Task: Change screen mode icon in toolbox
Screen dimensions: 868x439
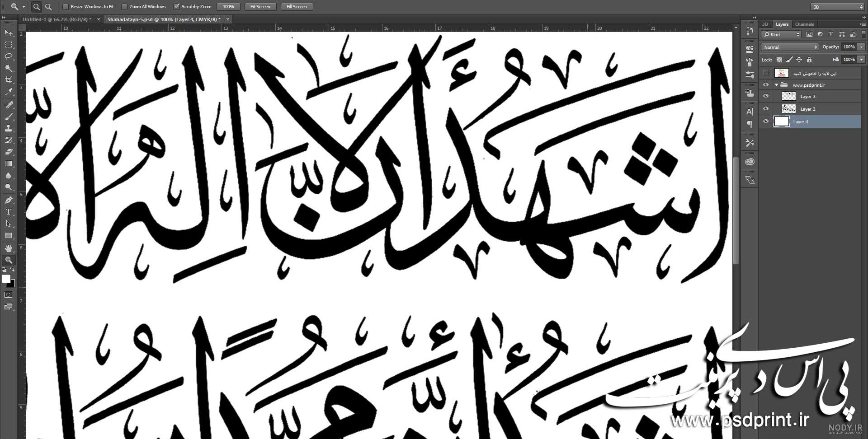Action: pyautogui.click(x=9, y=307)
